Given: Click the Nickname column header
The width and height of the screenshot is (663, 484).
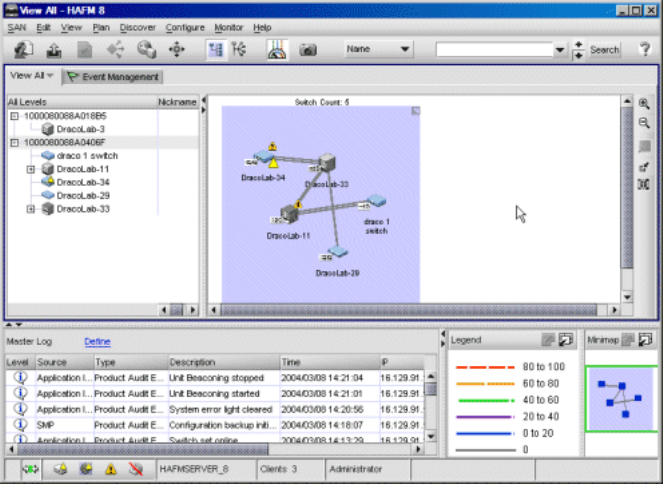Looking at the screenshot, I should 178,102.
